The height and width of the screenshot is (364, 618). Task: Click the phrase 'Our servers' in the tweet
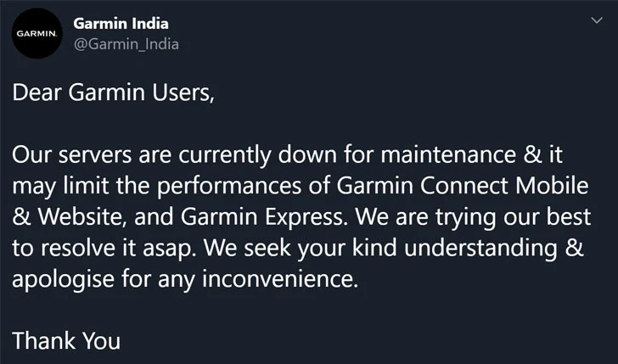point(71,154)
